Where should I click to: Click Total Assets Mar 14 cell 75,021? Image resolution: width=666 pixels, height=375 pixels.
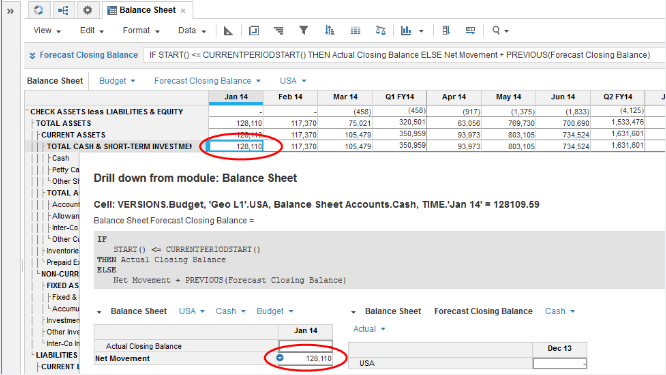point(345,123)
